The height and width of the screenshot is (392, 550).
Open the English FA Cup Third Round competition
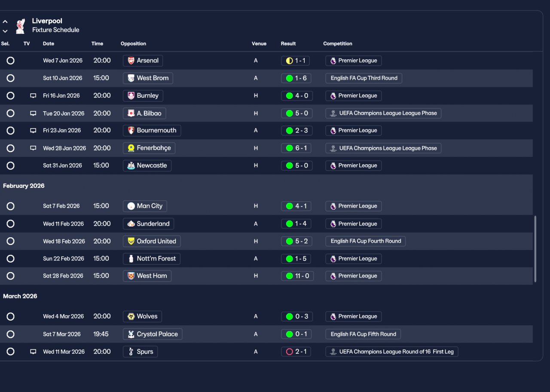(x=364, y=78)
